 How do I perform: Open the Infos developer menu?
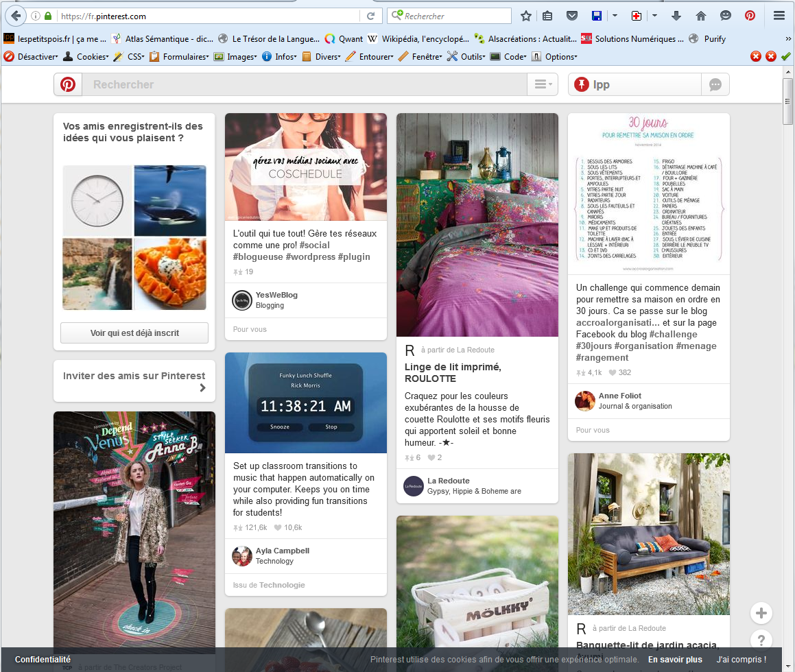[x=279, y=57]
